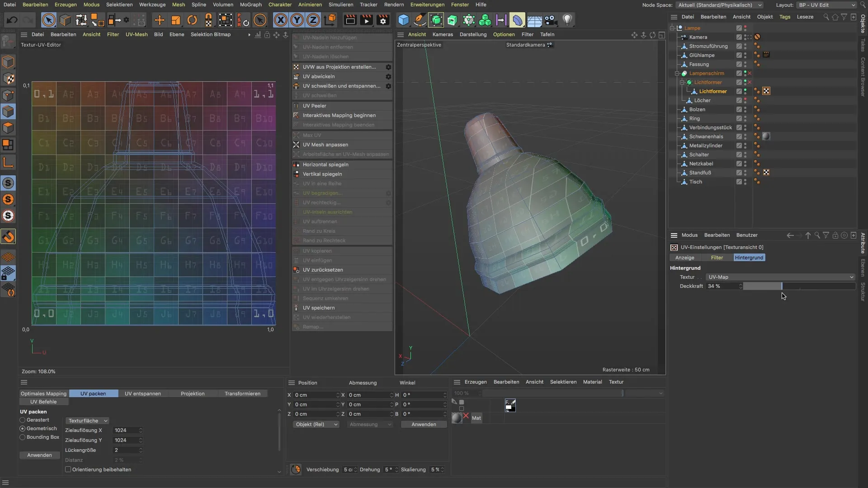Click the blue cube primitive icon
The width and height of the screenshot is (868, 488).
[403, 20]
